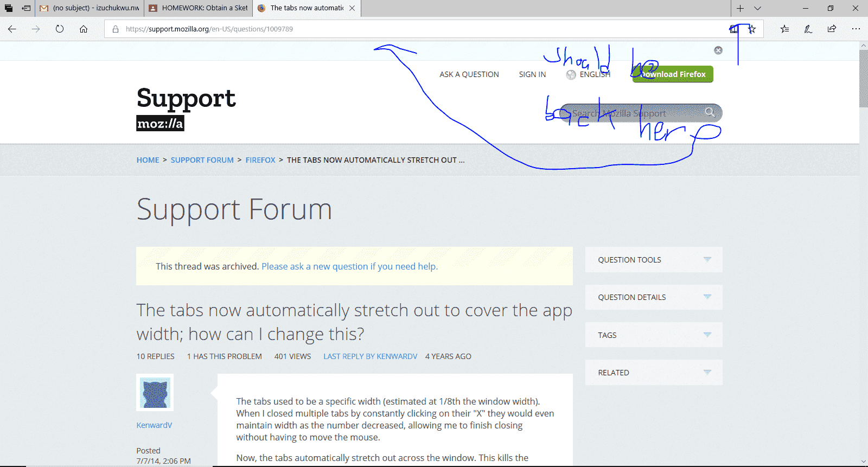Open LAST REPLY BY KENWARDV link
868x467 pixels.
pos(371,356)
